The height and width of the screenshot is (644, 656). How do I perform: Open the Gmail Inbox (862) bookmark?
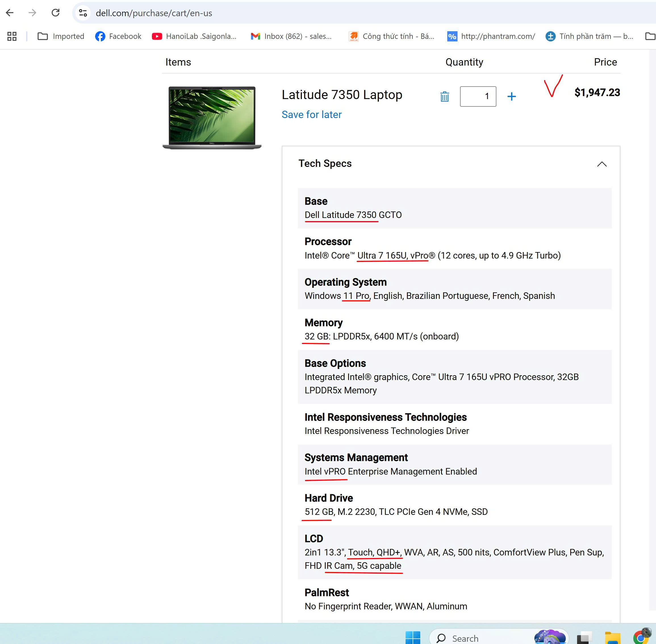(291, 36)
